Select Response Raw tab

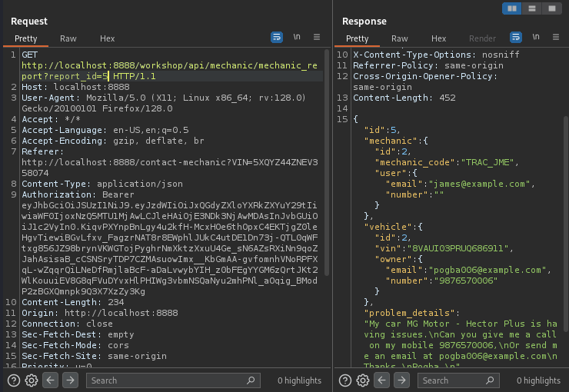400,38
